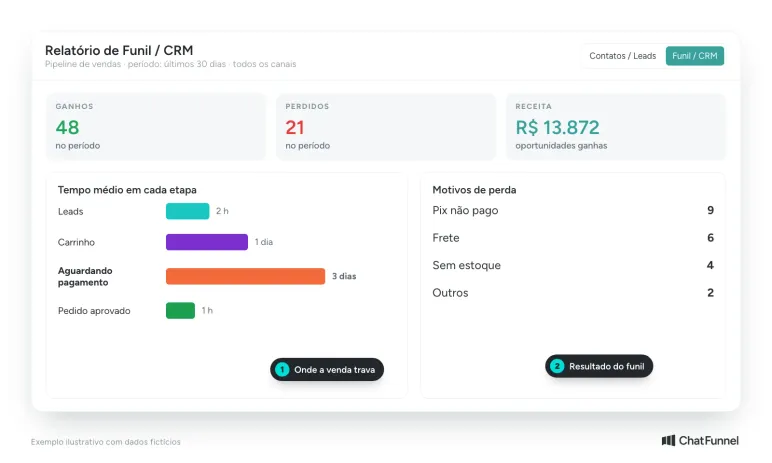Open the Perdidos 21 summary card

386,127
